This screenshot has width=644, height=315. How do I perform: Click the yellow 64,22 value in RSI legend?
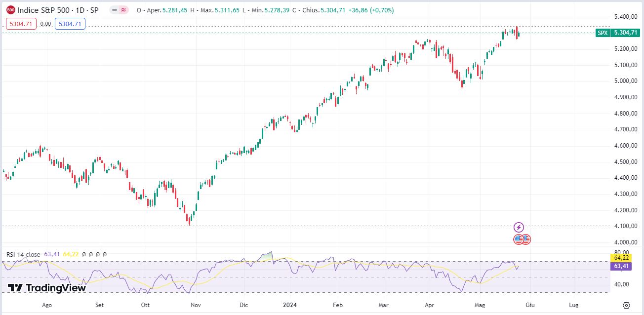coord(71,254)
